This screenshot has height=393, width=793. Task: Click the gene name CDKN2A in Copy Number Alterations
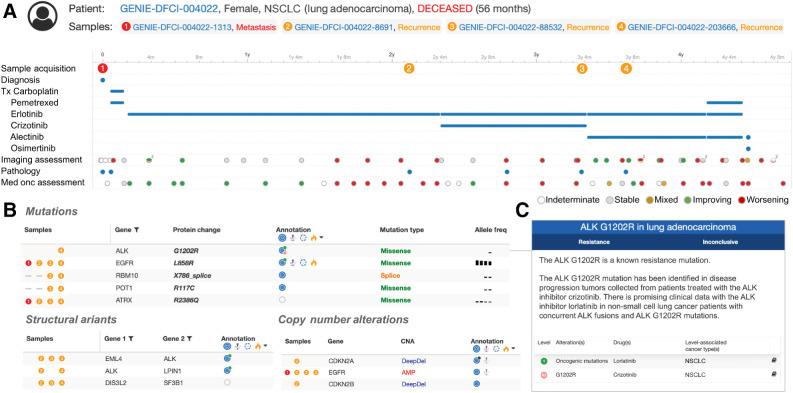click(x=341, y=361)
